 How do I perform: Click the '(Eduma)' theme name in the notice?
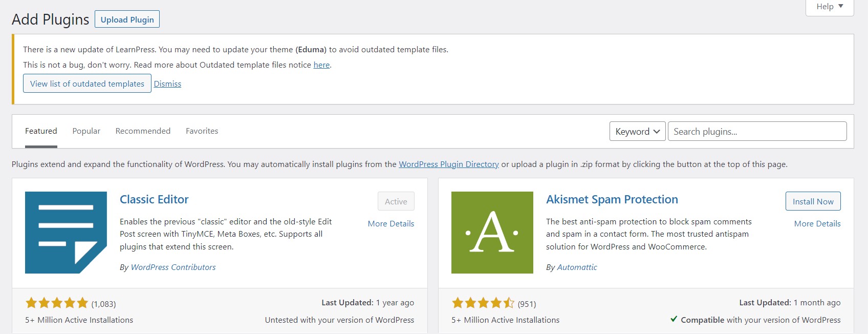point(311,50)
